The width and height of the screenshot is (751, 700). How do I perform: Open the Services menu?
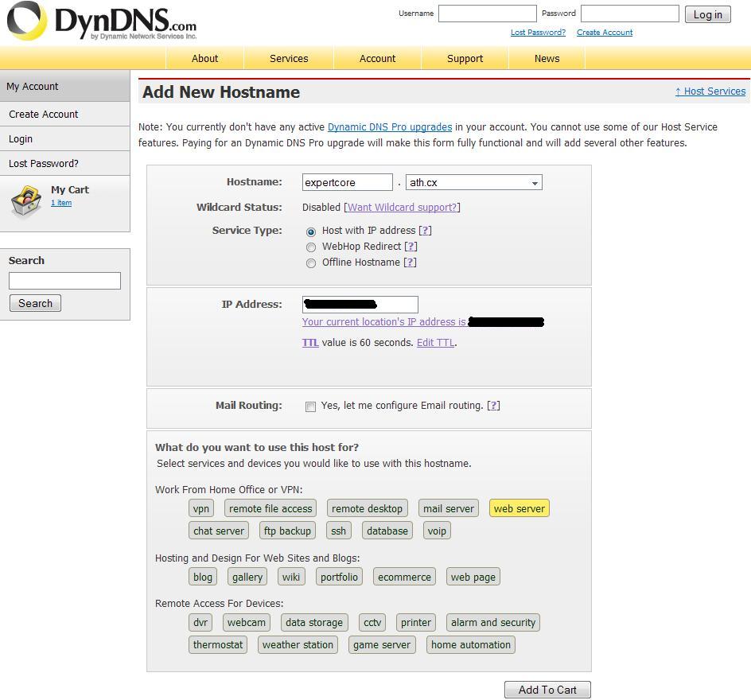[x=289, y=58]
